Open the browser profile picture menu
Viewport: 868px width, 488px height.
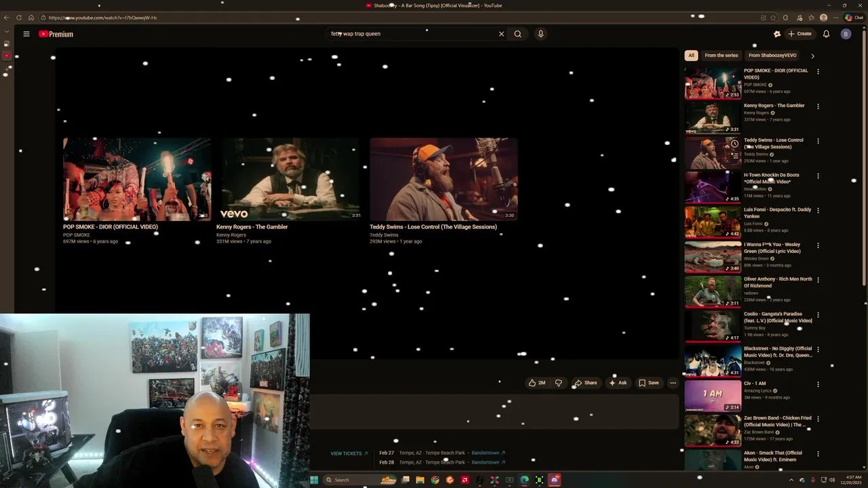coord(823,18)
